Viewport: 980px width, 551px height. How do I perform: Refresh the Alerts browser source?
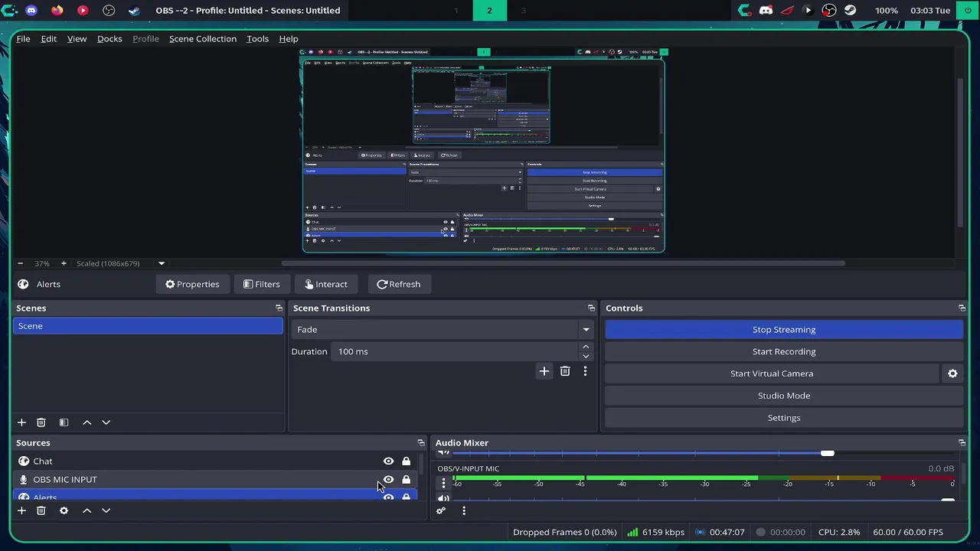click(398, 284)
